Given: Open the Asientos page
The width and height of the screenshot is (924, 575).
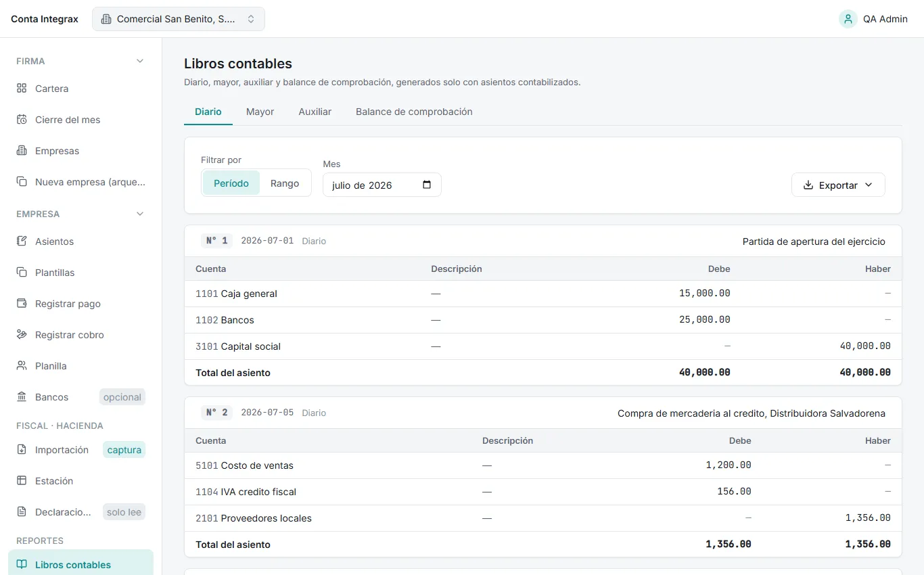Looking at the screenshot, I should click(80, 241).
